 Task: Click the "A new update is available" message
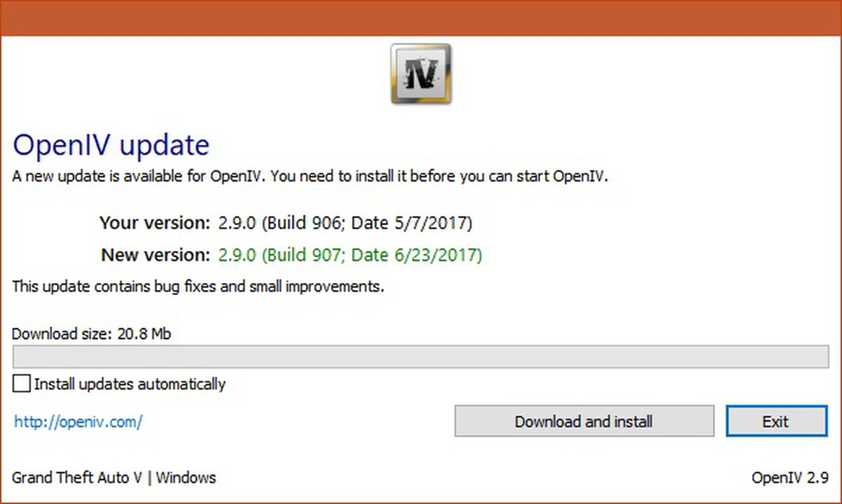[310, 176]
